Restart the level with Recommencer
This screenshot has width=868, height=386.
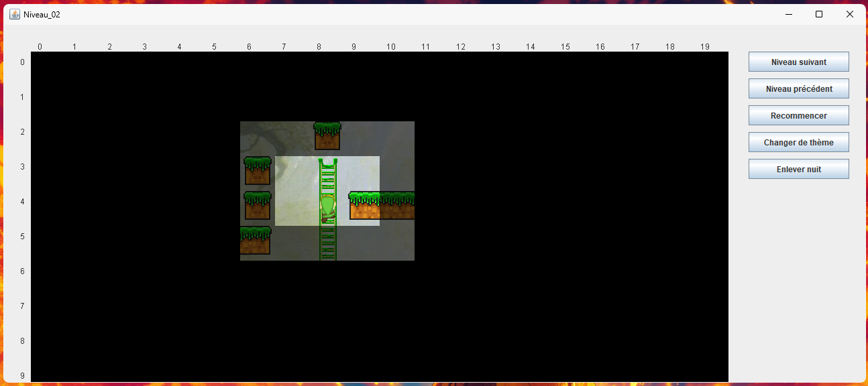point(798,115)
